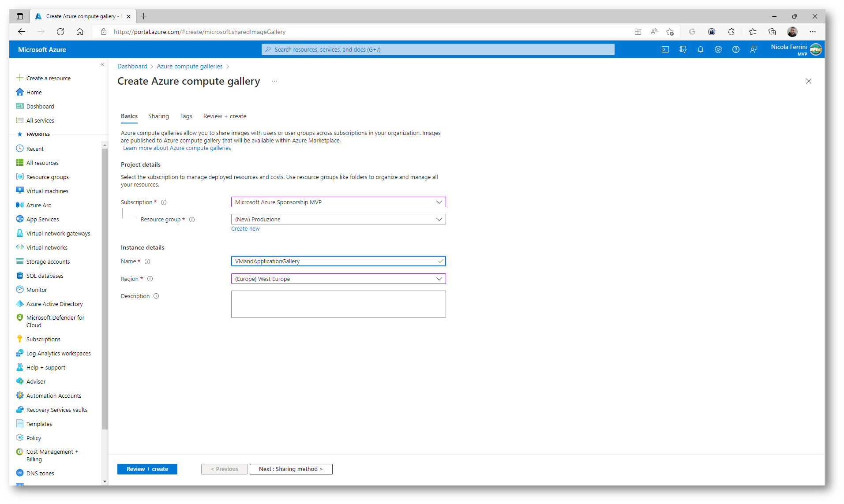
Task: Click the App Services globe icon
Action: (20, 219)
